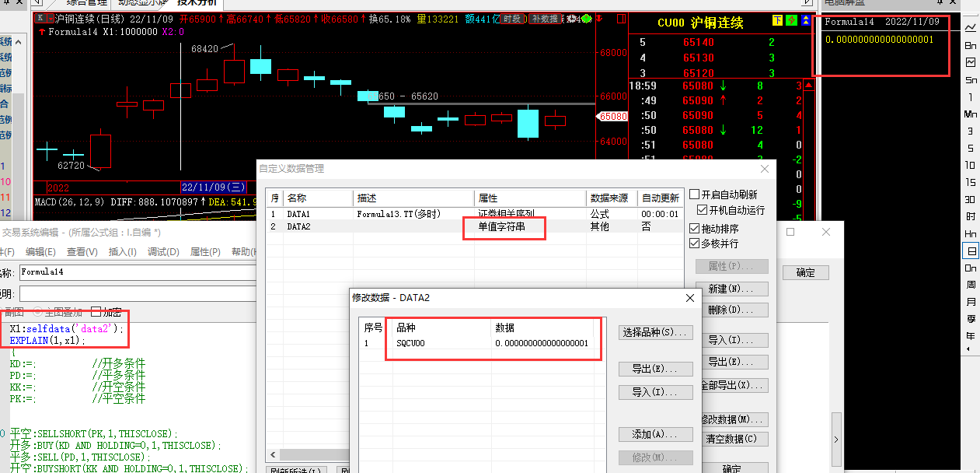Click the 时段 button on chart header
The image size is (980, 473).
511,19
